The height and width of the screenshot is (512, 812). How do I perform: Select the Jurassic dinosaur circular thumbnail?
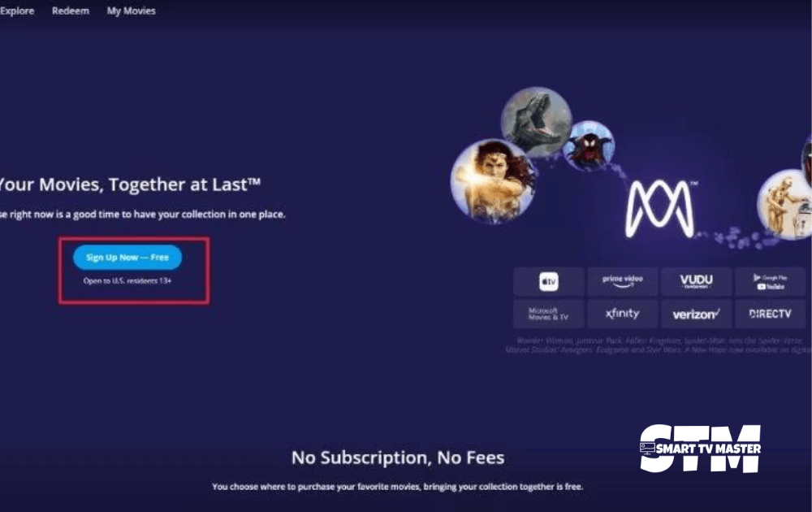(x=537, y=122)
